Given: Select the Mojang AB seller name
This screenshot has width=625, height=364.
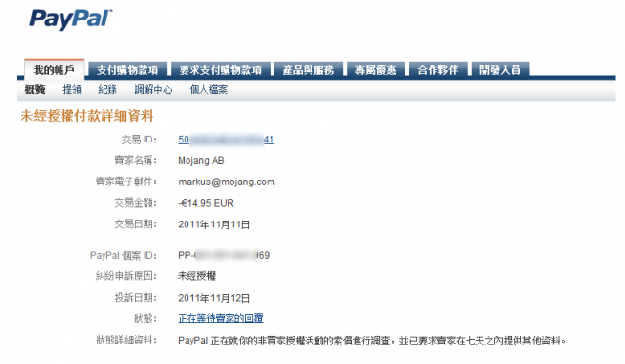Looking at the screenshot, I should pos(201,160).
